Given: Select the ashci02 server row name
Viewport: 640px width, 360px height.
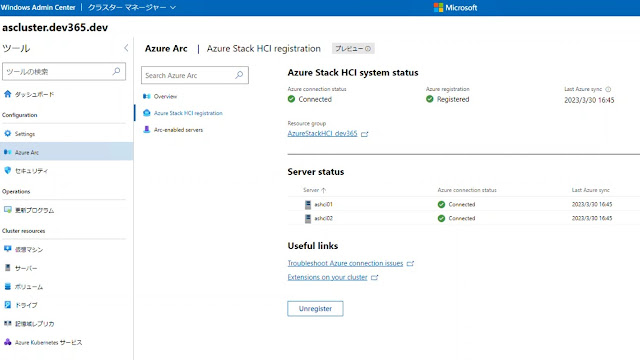Looking at the screenshot, I should pos(323,218).
